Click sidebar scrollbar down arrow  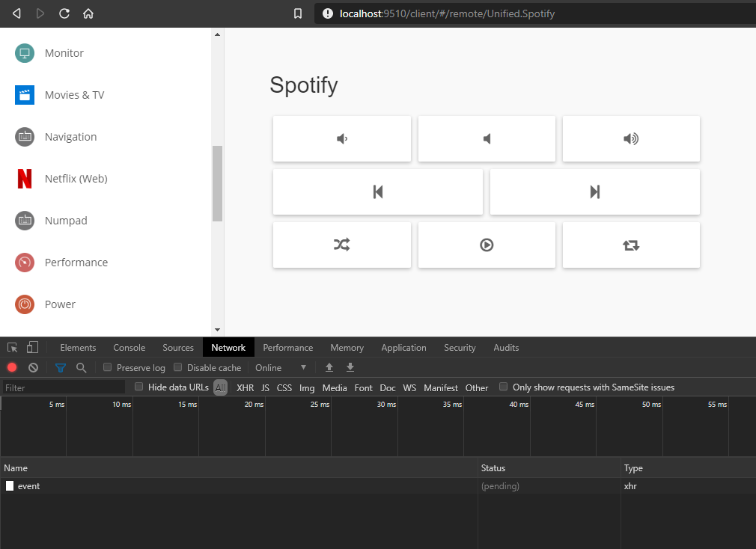[x=218, y=329]
